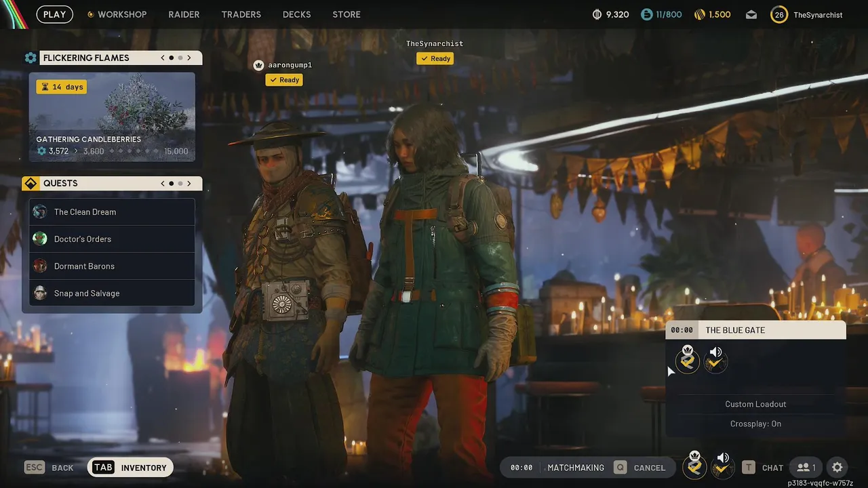Image resolution: width=868 pixels, height=488 pixels.
Task: Click the Workshop notification dot icon
Action: click(x=90, y=14)
